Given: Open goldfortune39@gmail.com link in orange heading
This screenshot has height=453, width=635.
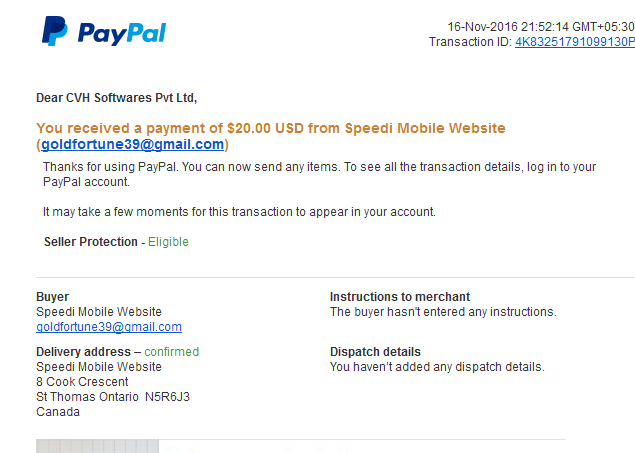Looking at the screenshot, I should (x=132, y=144).
